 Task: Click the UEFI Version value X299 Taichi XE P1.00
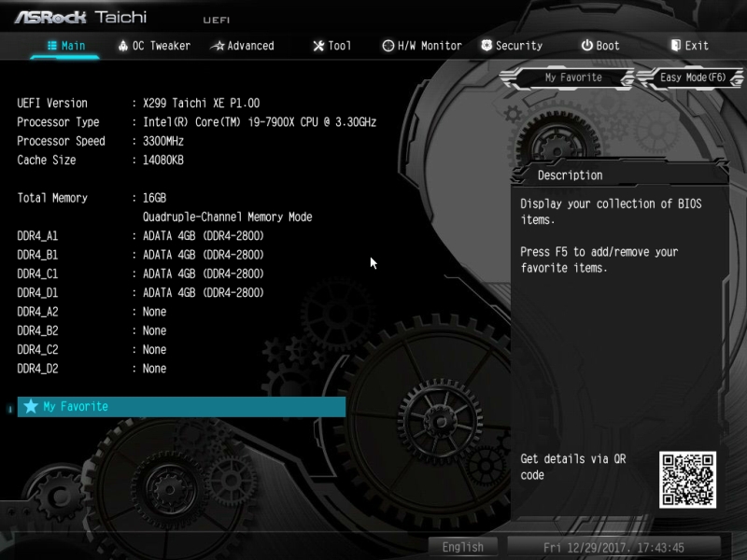[x=201, y=104]
